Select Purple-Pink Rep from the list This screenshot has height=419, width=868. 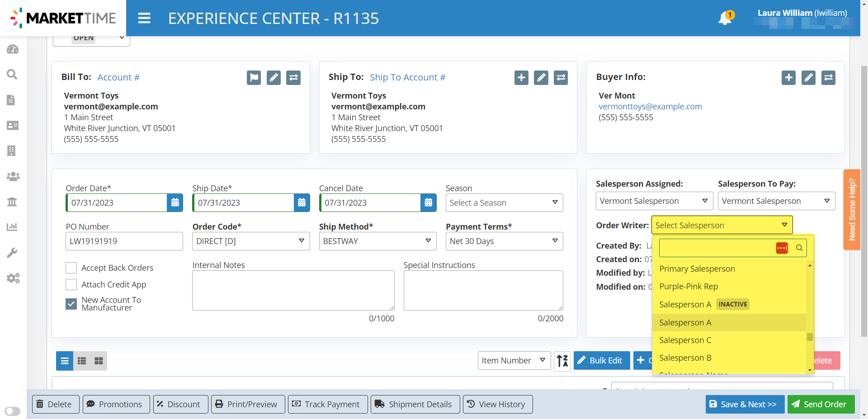[688, 287]
